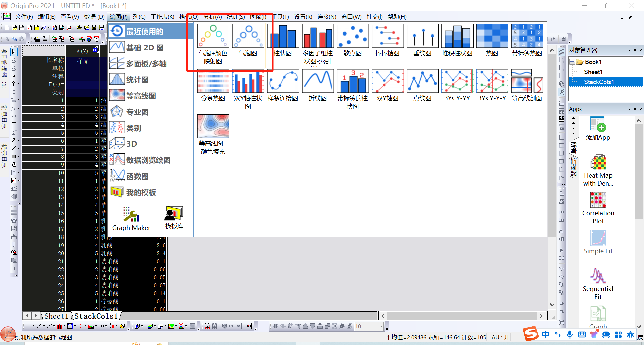Select StackCols1 in object manager
644x345 pixels.
pos(599,82)
